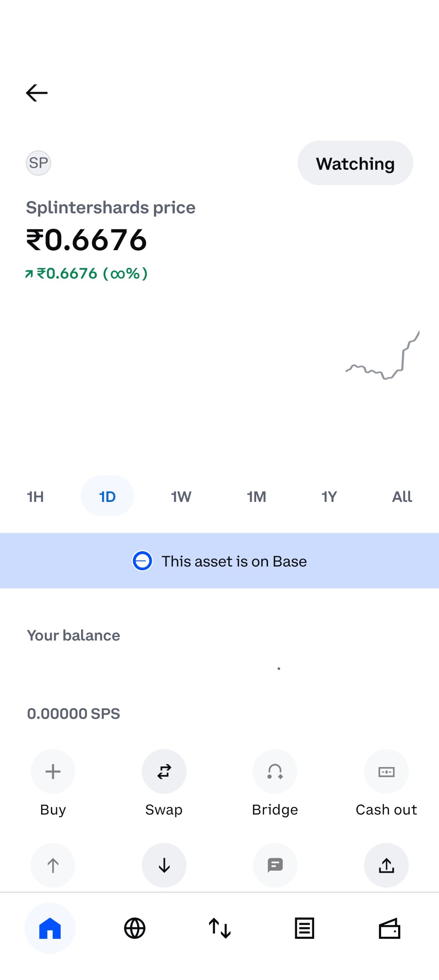Open the wallet tab icon
Image resolution: width=439 pixels, height=980 pixels.
coord(390,928)
